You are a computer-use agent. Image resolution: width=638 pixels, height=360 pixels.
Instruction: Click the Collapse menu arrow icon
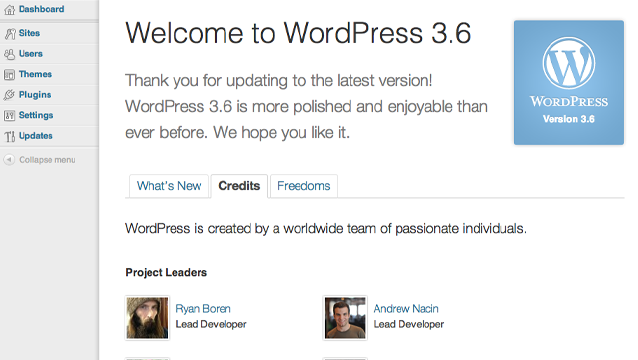(x=9, y=160)
